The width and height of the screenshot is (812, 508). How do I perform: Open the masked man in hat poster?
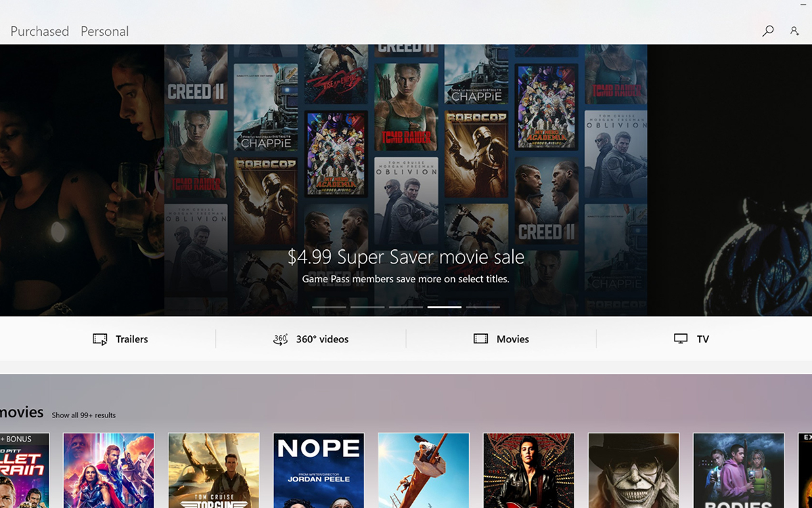(x=633, y=471)
